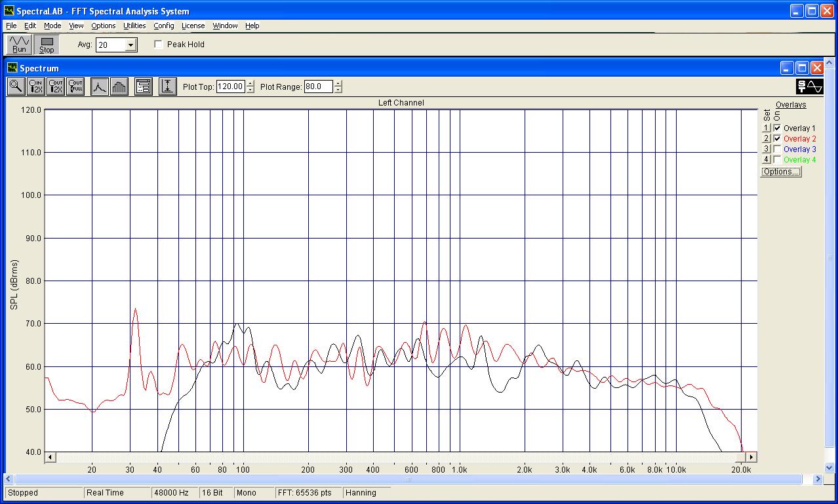This screenshot has height=504, width=838.
Task: Open the License menu
Action: [193, 26]
